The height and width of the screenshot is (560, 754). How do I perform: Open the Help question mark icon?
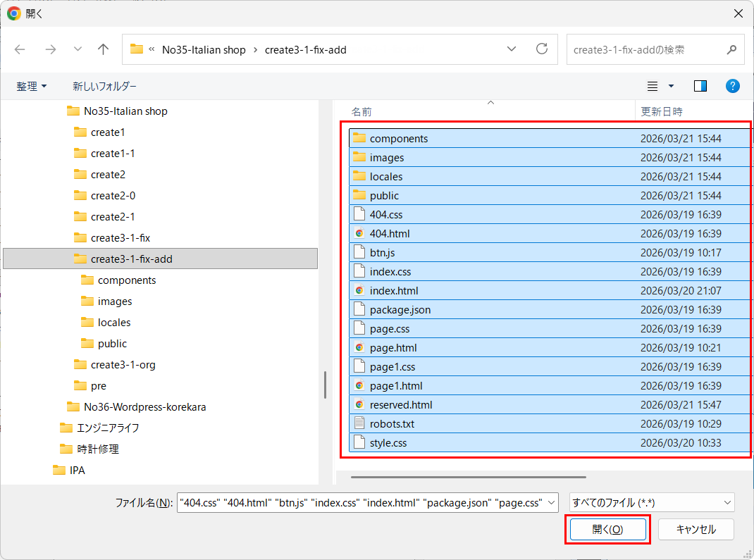point(733,86)
